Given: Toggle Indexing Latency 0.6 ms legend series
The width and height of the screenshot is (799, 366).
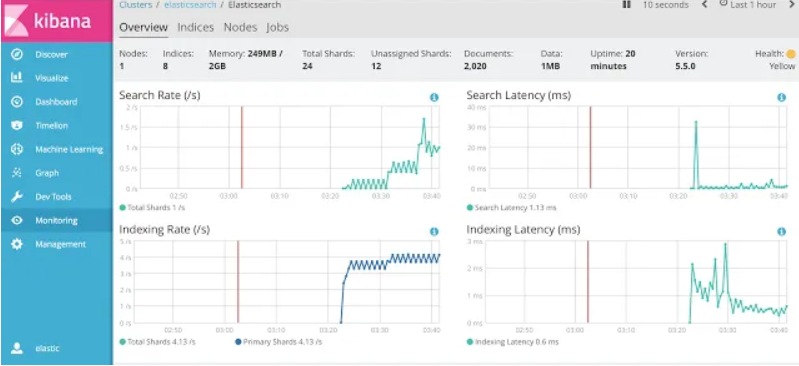Looking at the screenshot, I should tap(512, 342).
